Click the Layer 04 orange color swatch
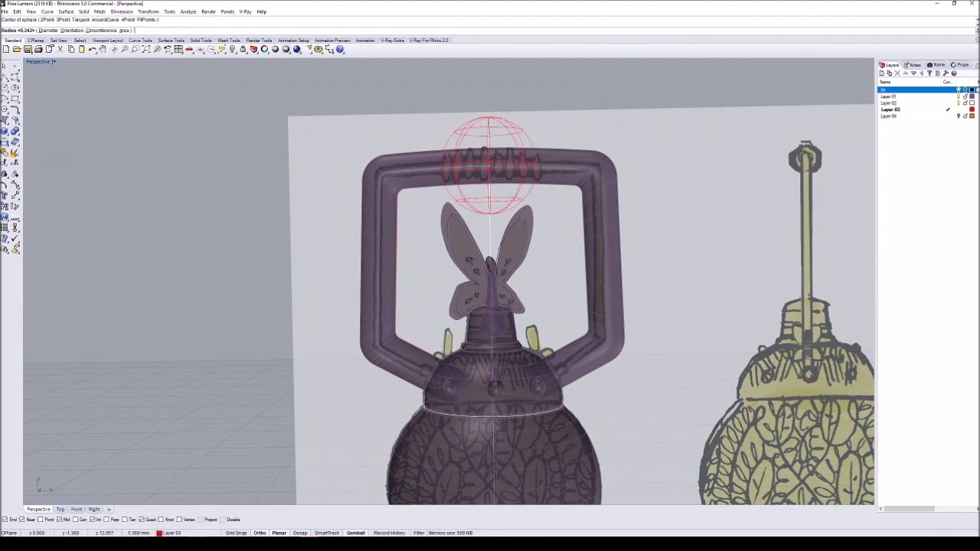The height and width of the screenshot is (551, 980). click(972, 116)
